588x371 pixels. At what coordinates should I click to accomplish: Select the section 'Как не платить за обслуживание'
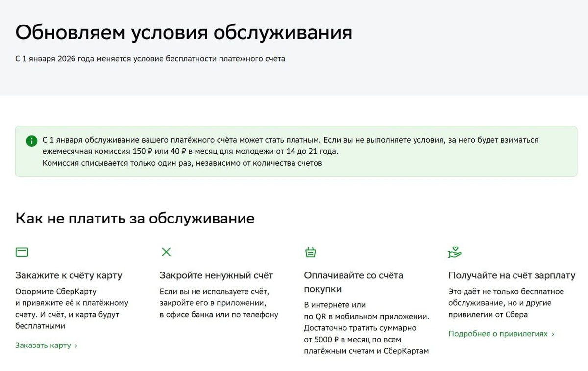pos(135,219)
